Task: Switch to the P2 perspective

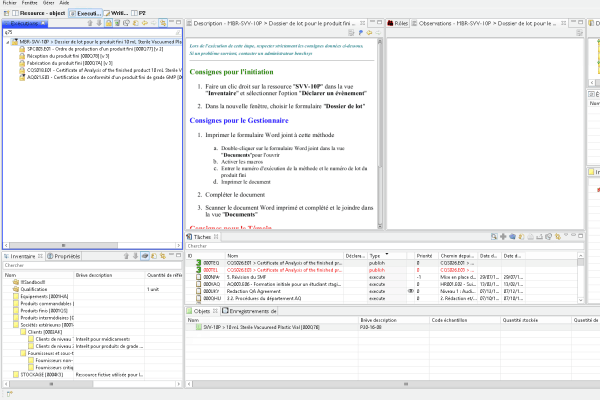Action: 139,13
